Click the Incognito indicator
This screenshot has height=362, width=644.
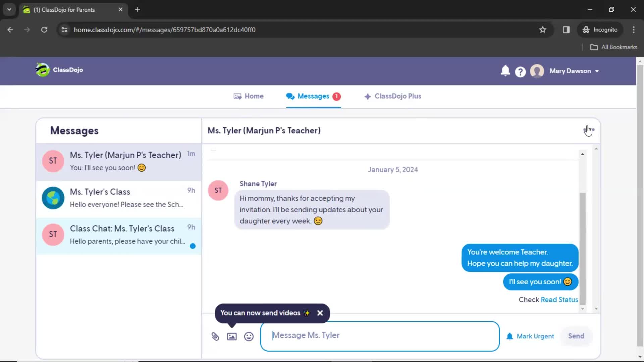[600, 30]
